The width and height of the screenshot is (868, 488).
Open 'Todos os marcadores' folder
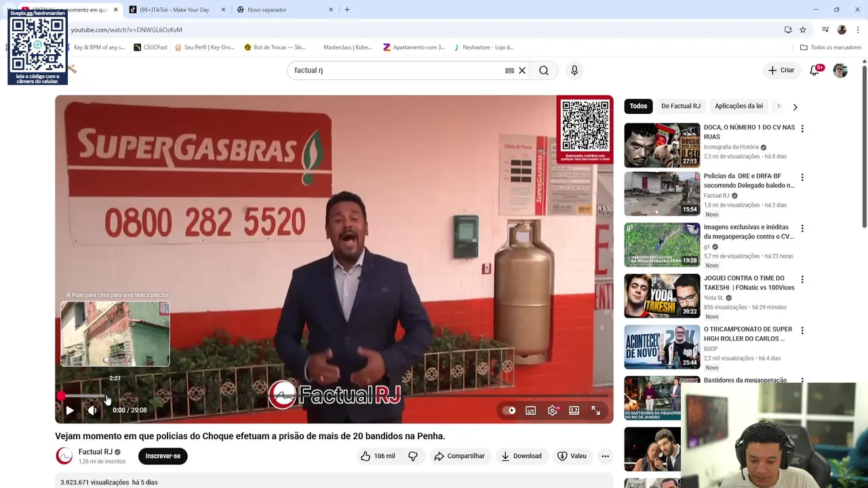(830, 47)
